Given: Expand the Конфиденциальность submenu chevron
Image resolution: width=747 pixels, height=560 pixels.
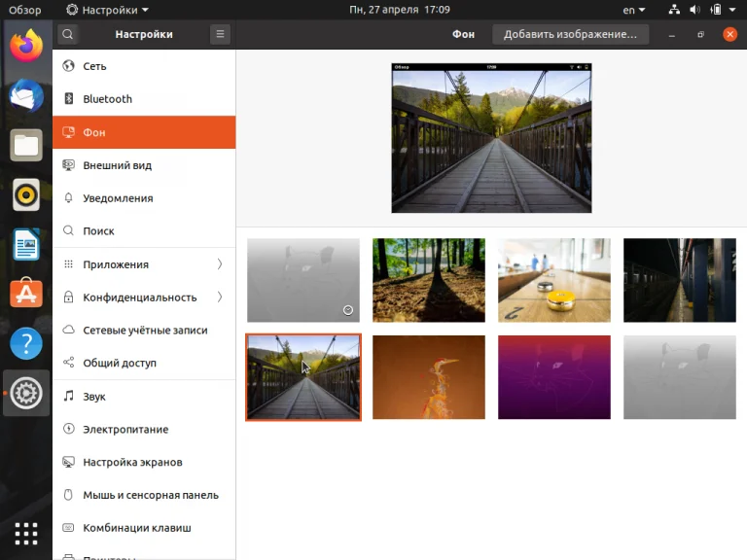Looking at the screenshot, I should pyautogui.click(x=220, y=297).
